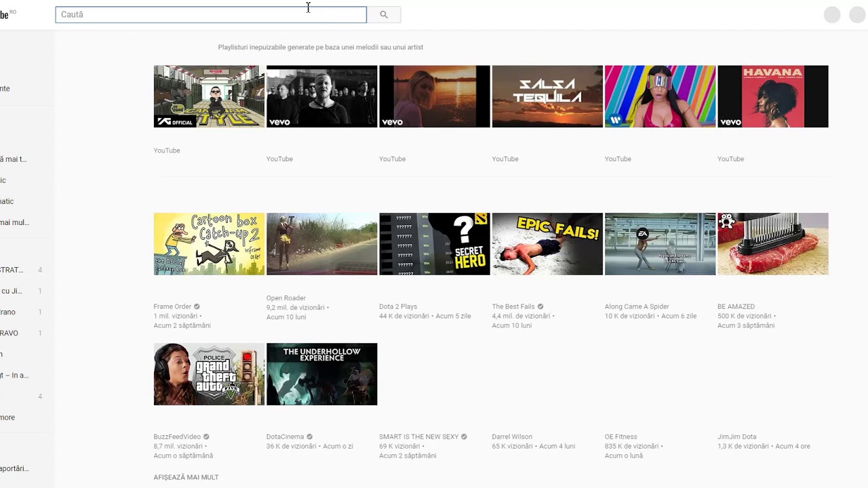Click verified badge next to BuzzFeedVideo
The height and width of the screenshot is (488, 868).
(206, 436)
